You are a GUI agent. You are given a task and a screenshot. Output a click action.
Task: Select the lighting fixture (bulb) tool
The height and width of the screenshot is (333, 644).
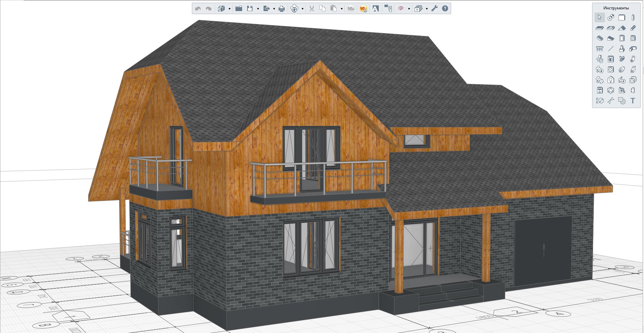click(x=611, y=80)
